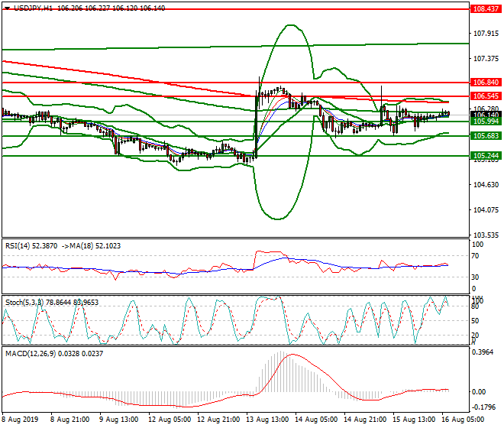Click the 104.630 price axis value
504x428 pixels.
pos(486,185)
